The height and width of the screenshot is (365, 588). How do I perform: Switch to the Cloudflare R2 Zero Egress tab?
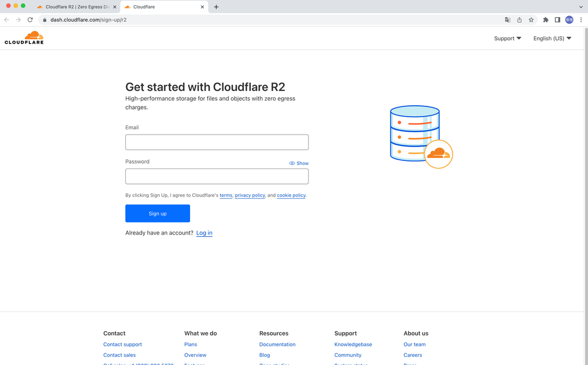(x=75, y=7)
